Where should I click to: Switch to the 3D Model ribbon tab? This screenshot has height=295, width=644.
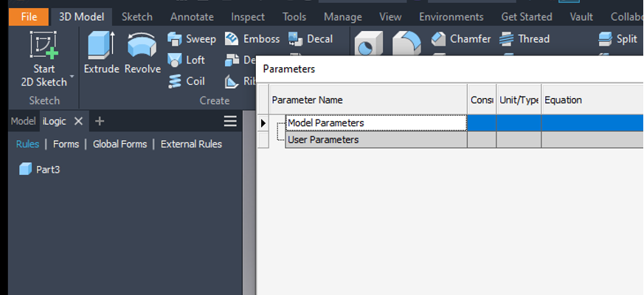tap(81, 17)
